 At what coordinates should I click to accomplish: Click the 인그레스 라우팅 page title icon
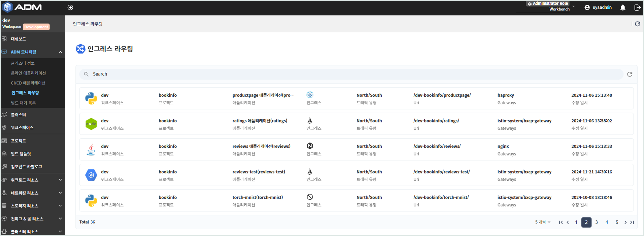[80, 49]
